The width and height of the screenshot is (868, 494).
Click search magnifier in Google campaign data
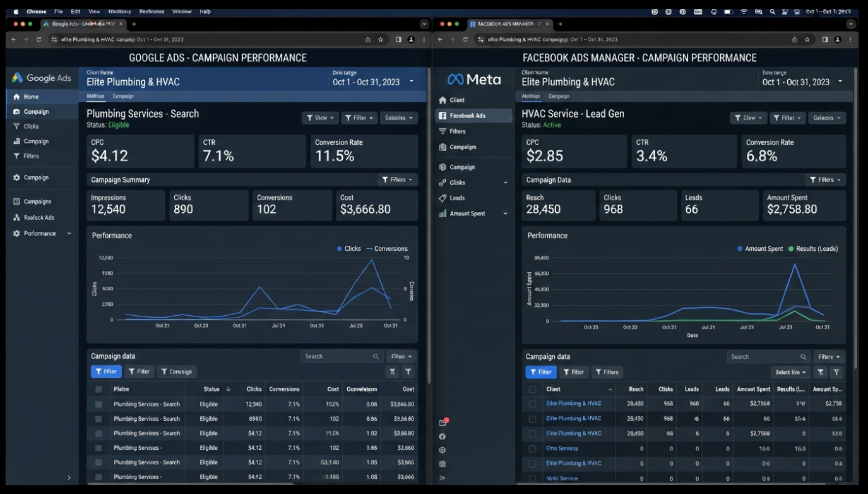pos(376,356)
